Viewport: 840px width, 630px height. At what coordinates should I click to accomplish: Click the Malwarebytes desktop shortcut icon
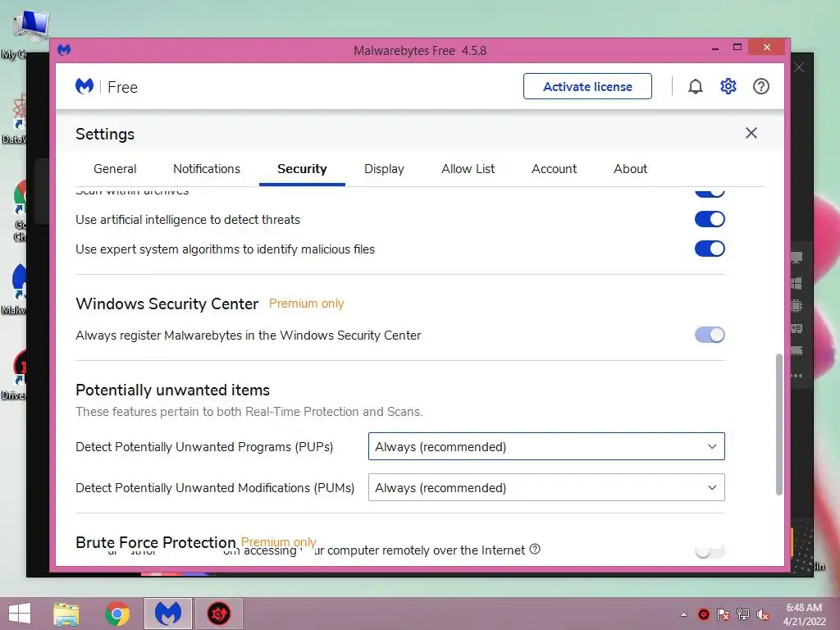click(20, 281)
